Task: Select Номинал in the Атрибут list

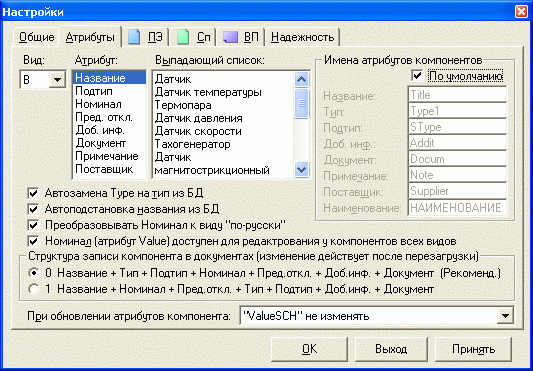Action: [x=109, y=104]
